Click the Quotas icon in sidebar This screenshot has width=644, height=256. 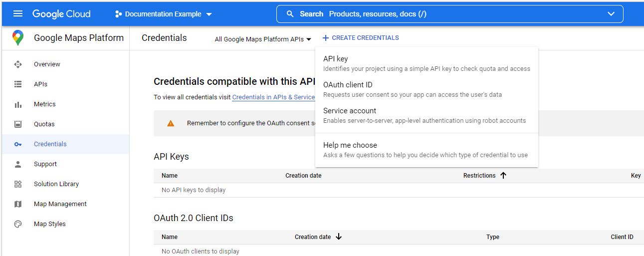[18, 124]
